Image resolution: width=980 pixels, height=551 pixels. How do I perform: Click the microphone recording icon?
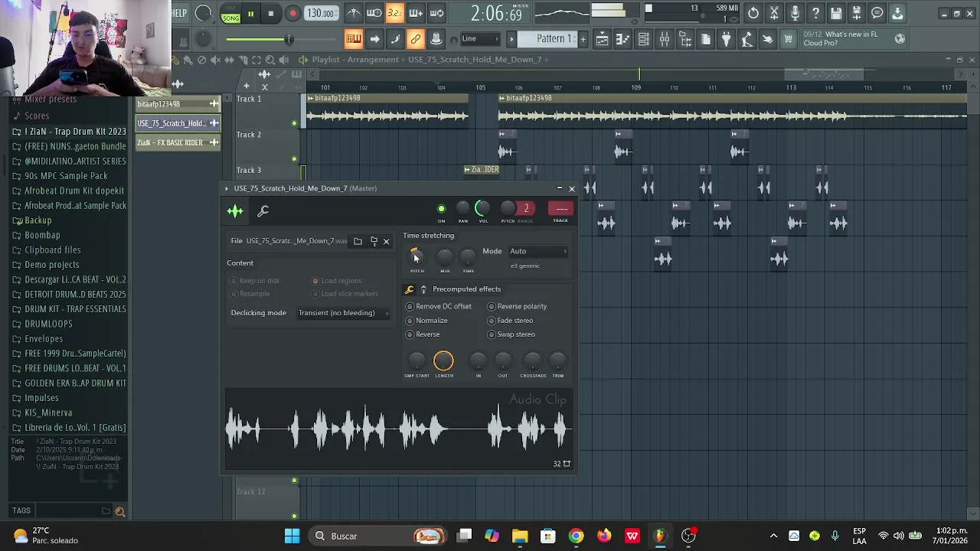[795, 13]
